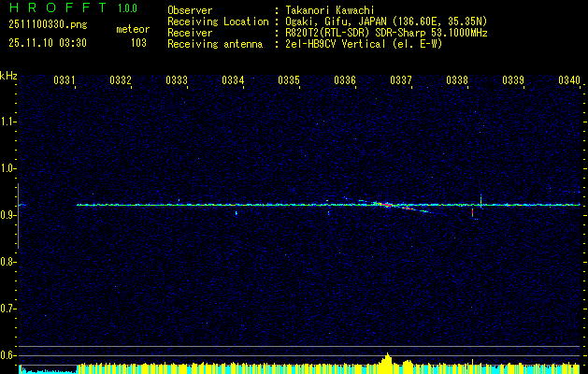The height and width of the screenshot is (374, 588).
Task: Click the 0335 time marker
Action: click(x=289, y=80)
